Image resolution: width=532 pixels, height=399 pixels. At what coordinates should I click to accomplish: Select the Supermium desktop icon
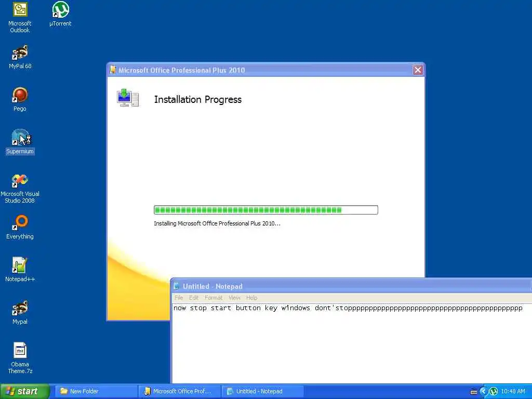point(20,142)
